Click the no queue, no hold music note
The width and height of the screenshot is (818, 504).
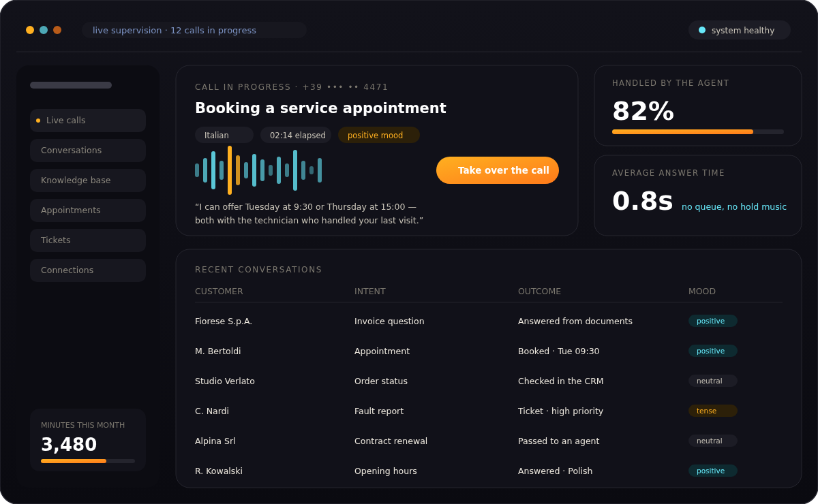[734, 206]
